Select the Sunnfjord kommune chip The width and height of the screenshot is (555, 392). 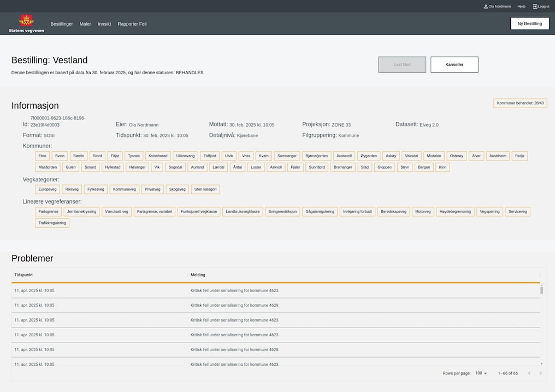pos(316,168)
